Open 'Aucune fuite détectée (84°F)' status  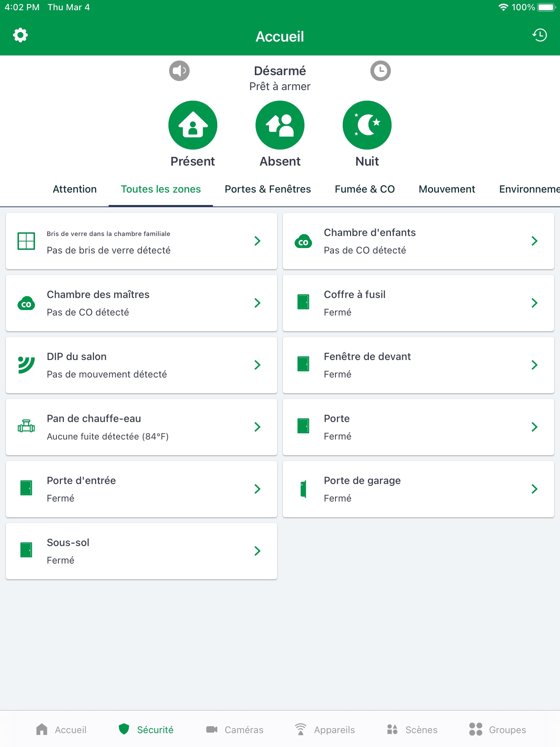coord(108,436)
